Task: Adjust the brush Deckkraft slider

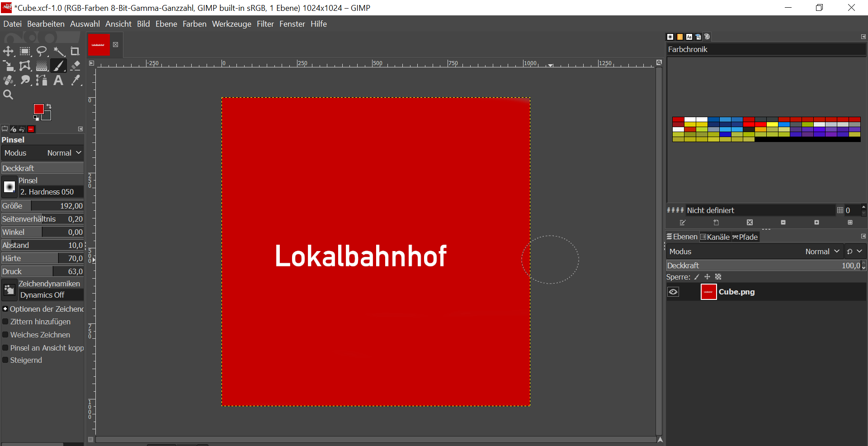Action: [x=42, y=168]
